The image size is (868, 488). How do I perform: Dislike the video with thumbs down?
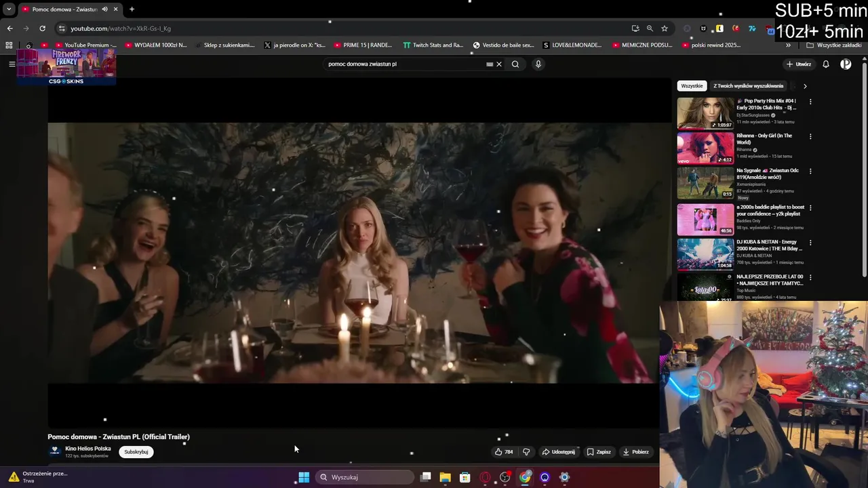tap(526, 452)
